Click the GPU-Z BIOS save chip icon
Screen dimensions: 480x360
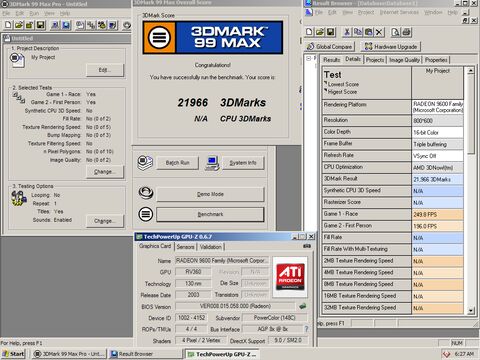[303, 306]
